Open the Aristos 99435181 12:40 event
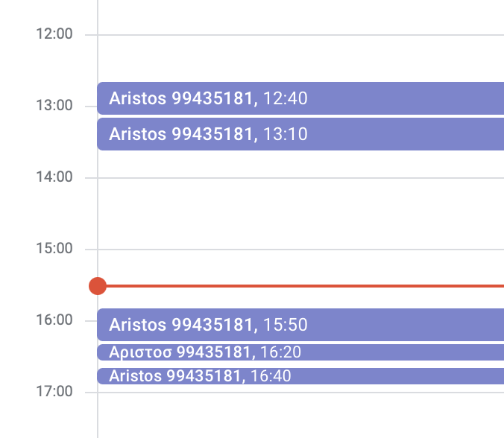 pyautogui.click(x=300, y=98)
